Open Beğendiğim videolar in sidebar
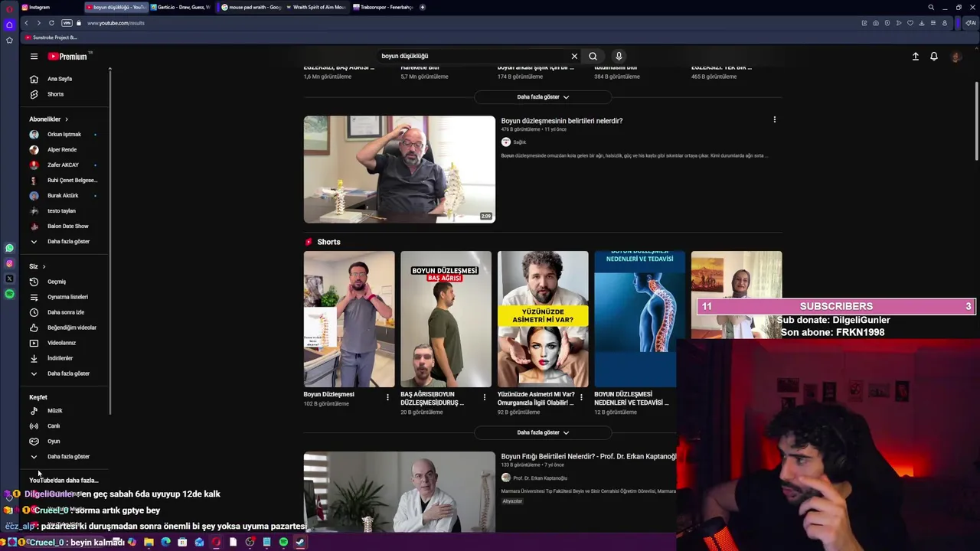Viewport: 980px width, 551px height. coord(71,328)
